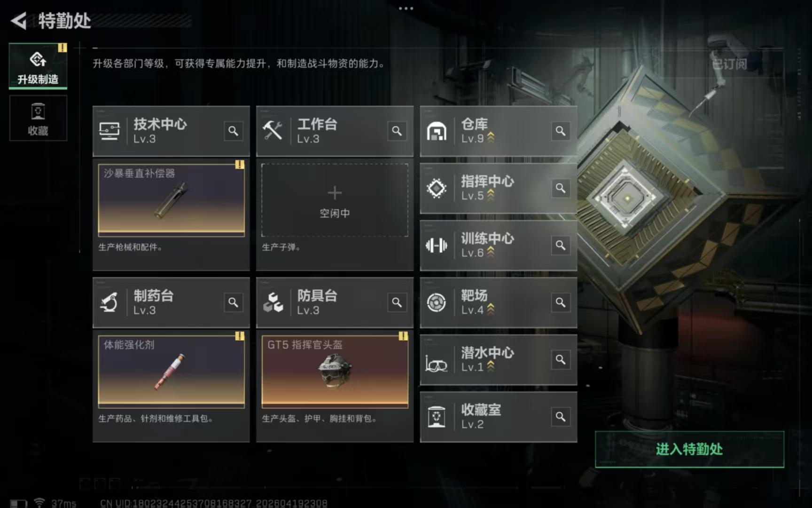The width and height of the screenshot is (812, 508).
Task: Open the GT5 指挥官头盔 production card
Action: click(335, 371)
